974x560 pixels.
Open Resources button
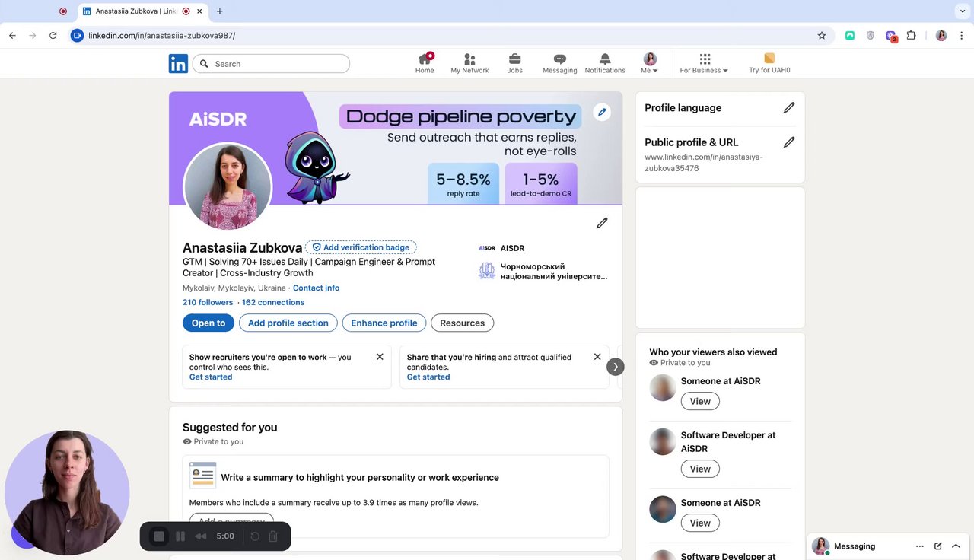pyautogui.click(x=462, y=323)
